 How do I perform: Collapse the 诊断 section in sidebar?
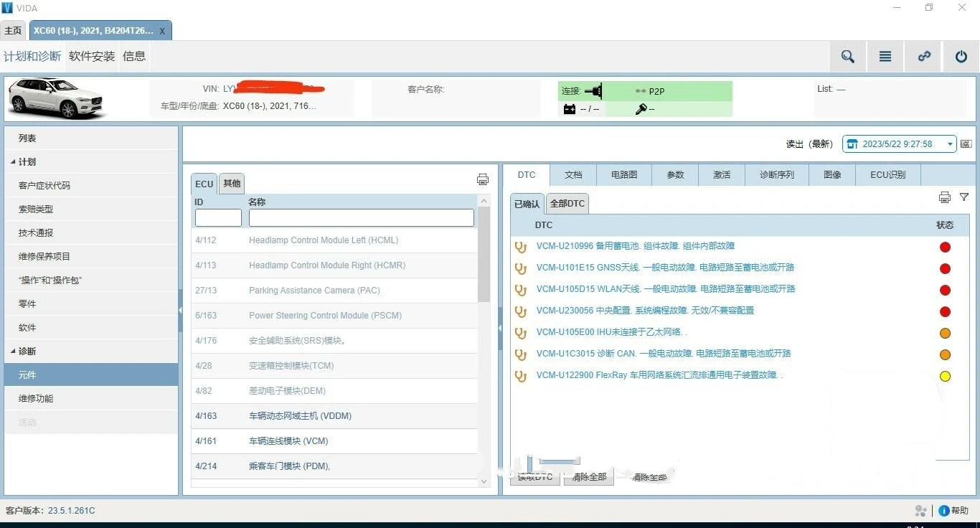click(x=13, y=352)
